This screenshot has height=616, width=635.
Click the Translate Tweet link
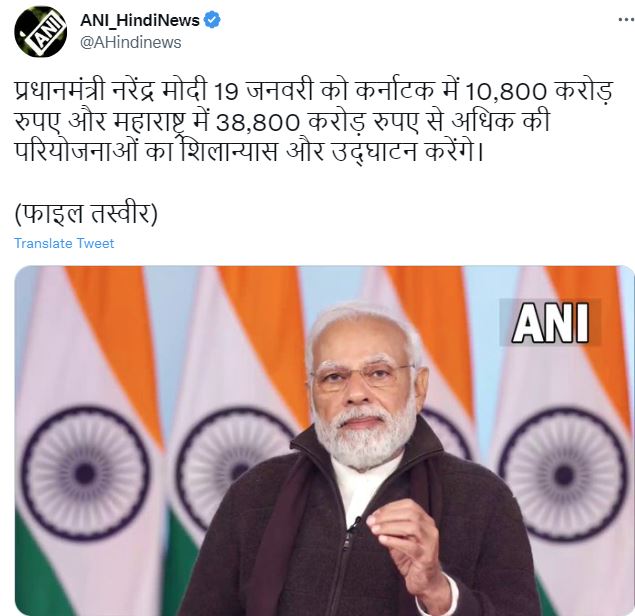(64, 243)
